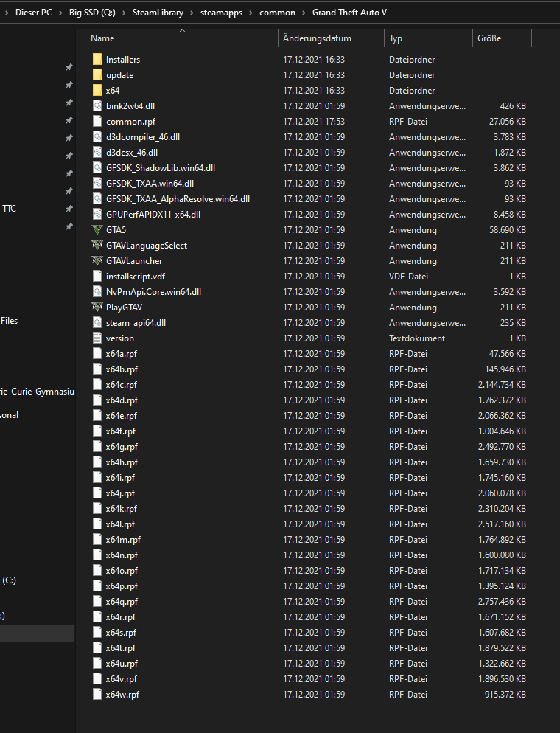
Task: Click the GTAVLanguageSelect icon
Action: tap(97, 246)
